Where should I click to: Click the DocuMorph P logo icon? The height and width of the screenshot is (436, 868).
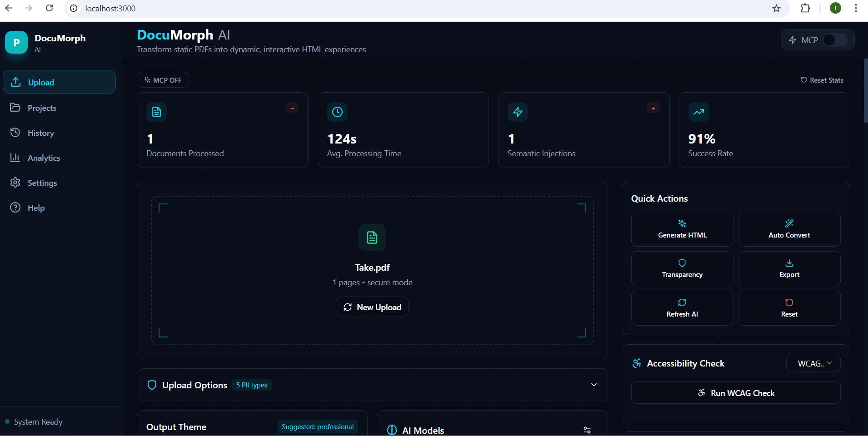(16, 42)
